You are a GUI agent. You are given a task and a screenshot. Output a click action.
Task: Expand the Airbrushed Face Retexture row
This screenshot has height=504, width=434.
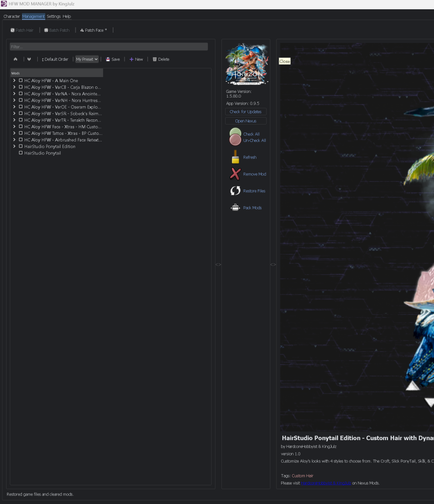click(x=14, y=140)
